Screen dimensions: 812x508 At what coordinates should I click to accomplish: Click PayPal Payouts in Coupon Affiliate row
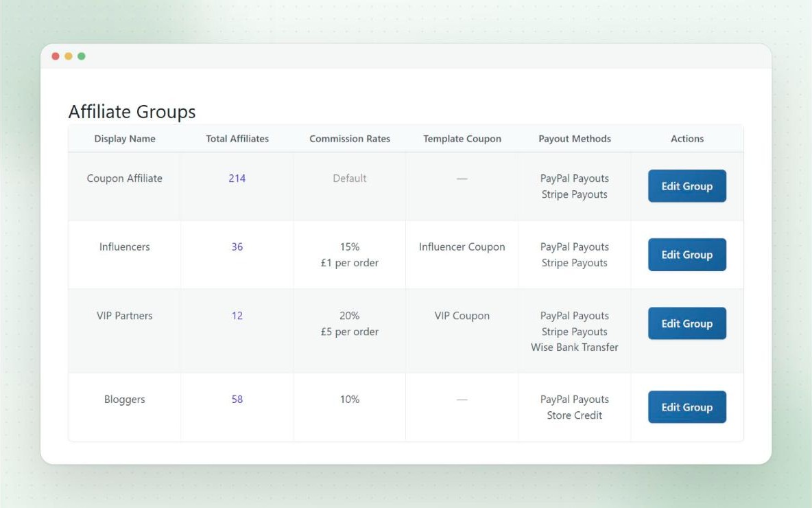tap(574, 178)
